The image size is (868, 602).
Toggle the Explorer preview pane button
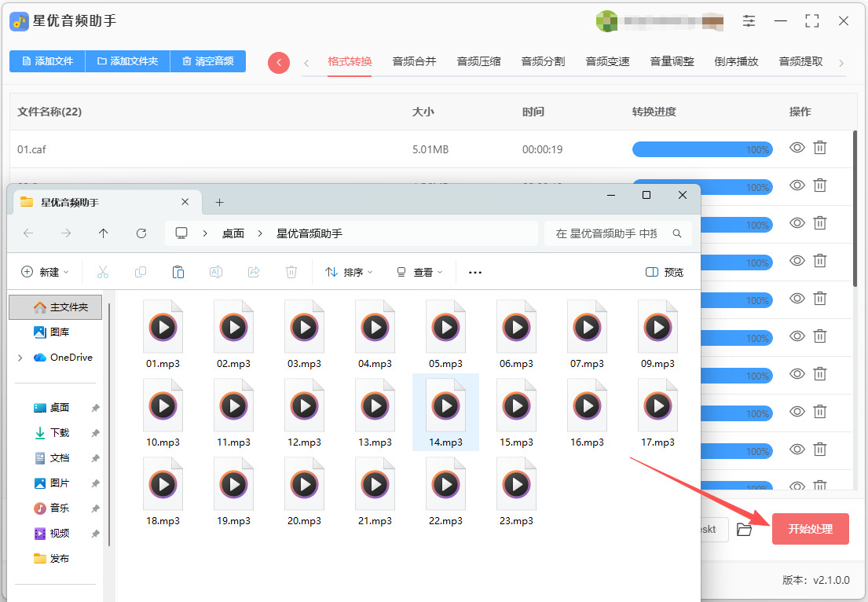pos(665,272)
